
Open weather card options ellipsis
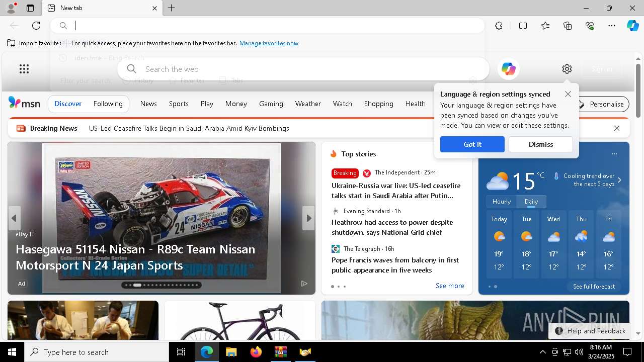coord(614,154)
